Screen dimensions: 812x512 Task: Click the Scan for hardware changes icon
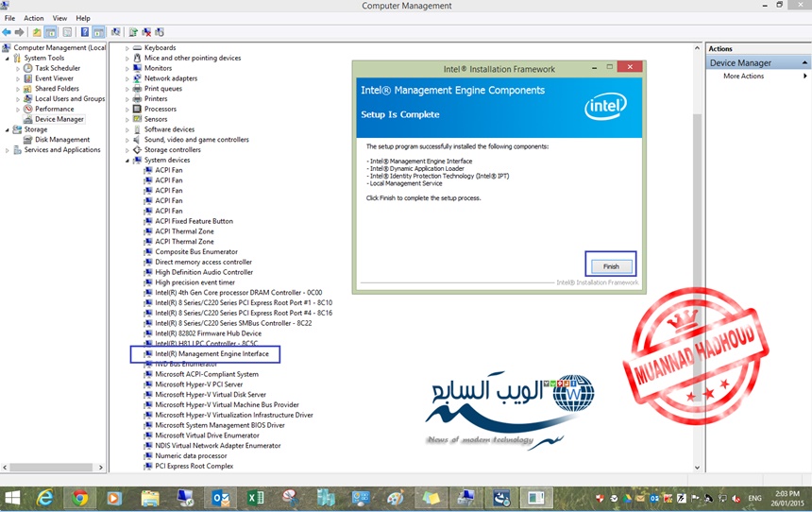point(115,32)
